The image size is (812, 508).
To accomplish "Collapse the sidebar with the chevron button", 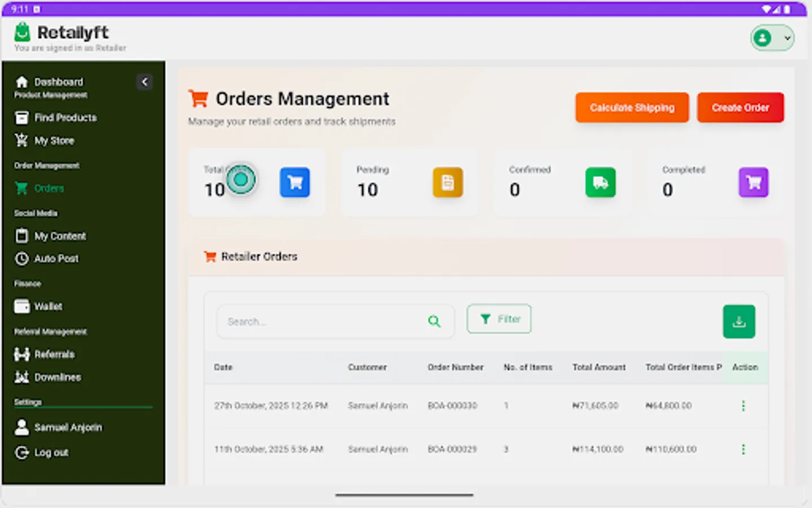I will coord(144,82).
